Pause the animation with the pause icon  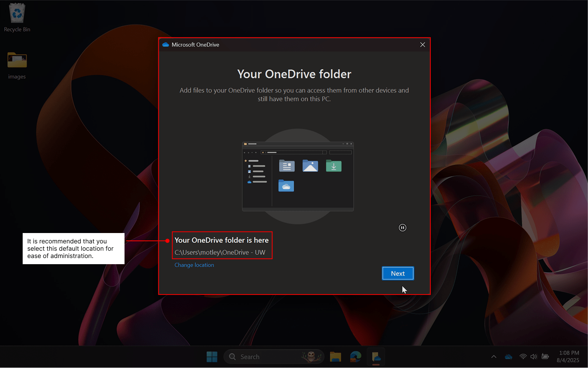402,228
